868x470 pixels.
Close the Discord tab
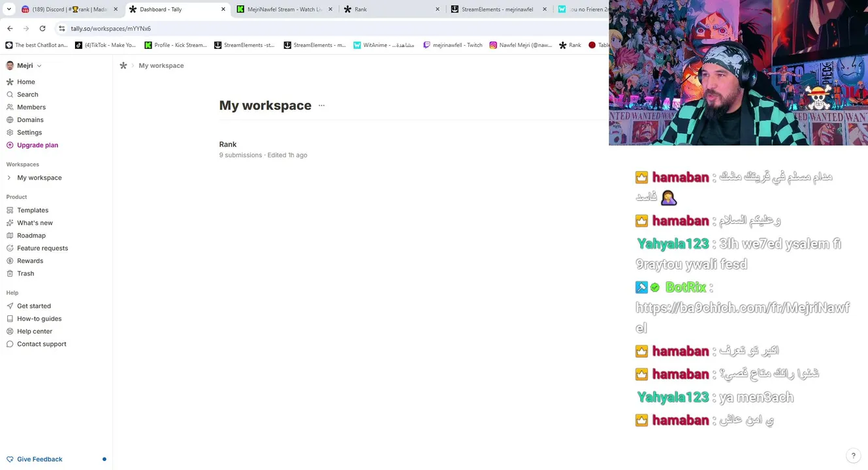[x=116, y=9]
